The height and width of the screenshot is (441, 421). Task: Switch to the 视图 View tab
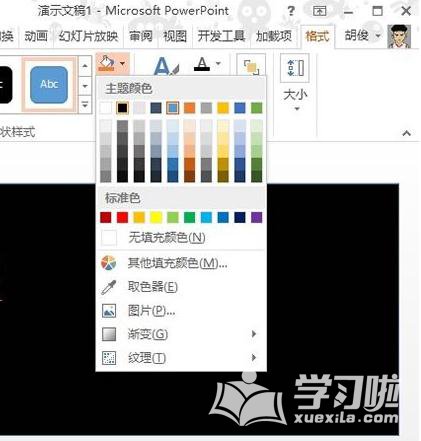[175, 36]
